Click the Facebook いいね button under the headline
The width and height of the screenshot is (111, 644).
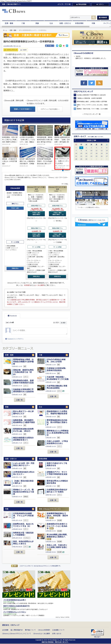(x=49, y=46)
